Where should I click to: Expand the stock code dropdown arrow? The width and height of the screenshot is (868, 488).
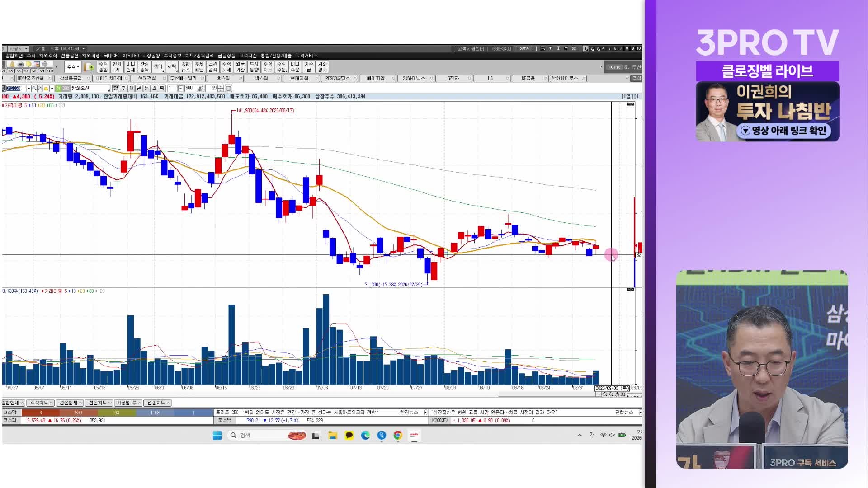[29, 88]
